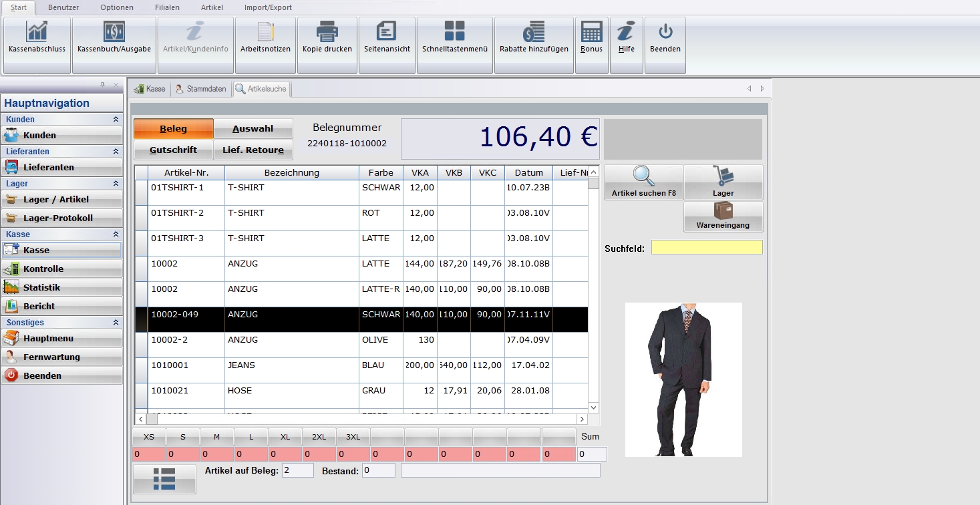Screen dimensions: 980x505
Task: Open the Schnelltastenmenü grid icon
Action: click(x=454, y=32)
